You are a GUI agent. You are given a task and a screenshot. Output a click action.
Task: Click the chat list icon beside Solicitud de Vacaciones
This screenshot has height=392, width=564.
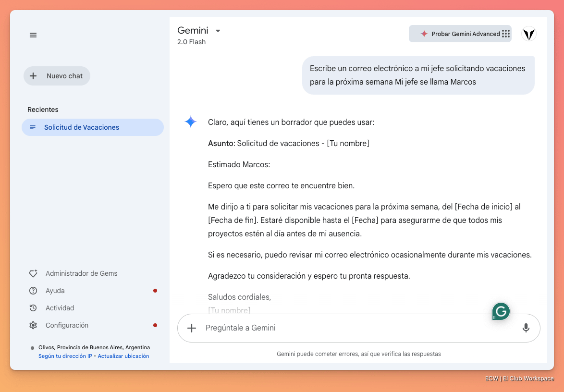tap(33, 127)
